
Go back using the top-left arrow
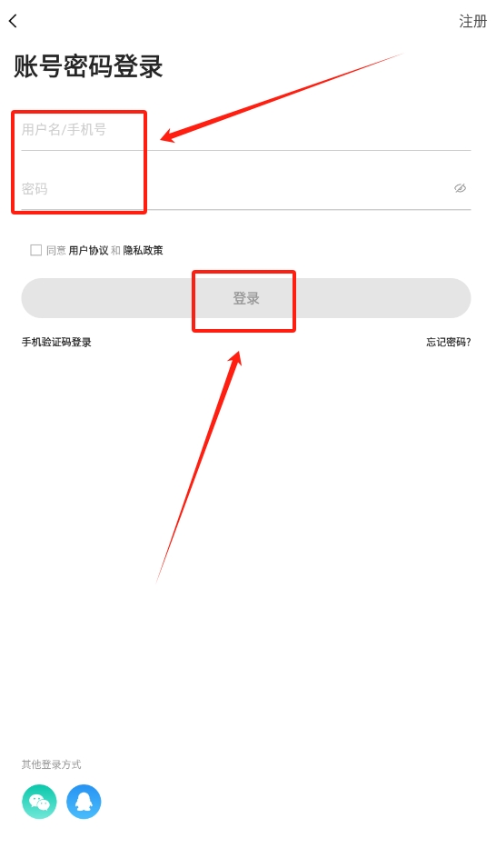(x=14, y=21)
